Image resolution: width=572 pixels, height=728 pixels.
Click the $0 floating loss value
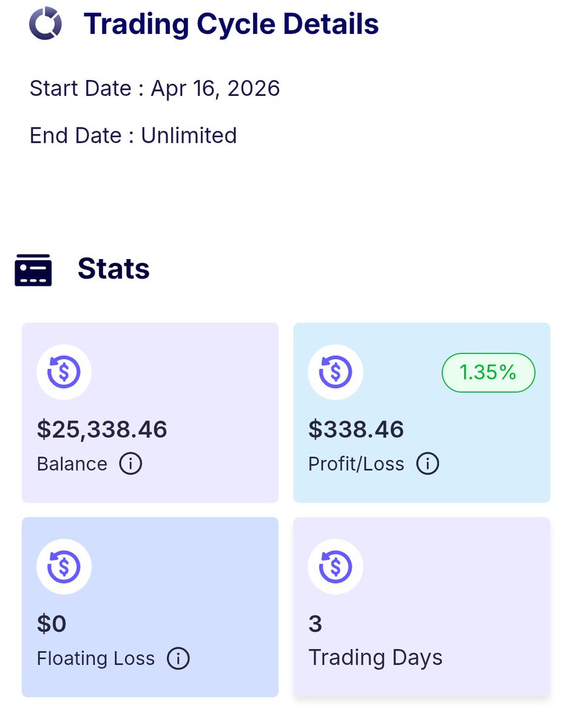click(52, 624)
